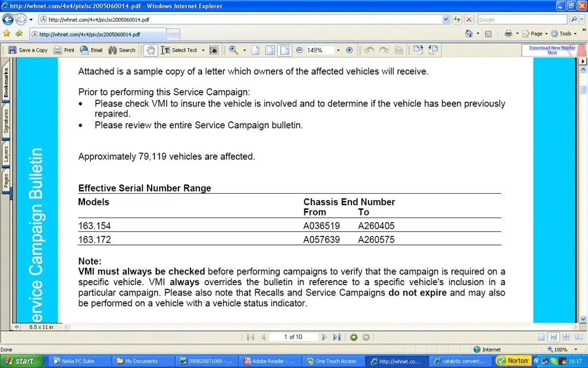Image resolution: width=588 pixels, height=368 pixels.
Task: Click the Download New Reader Now link
Action: (x=552, y=50)
